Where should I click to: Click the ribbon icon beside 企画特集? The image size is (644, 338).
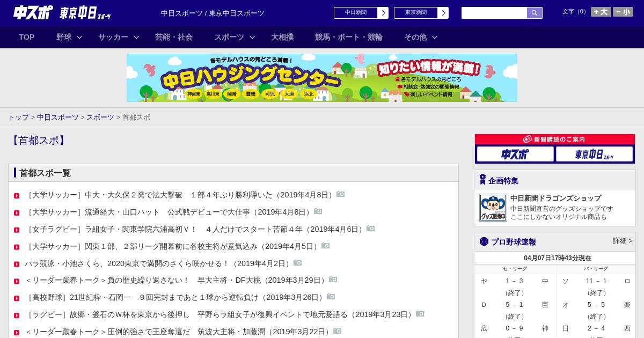(x=482, y=180)
